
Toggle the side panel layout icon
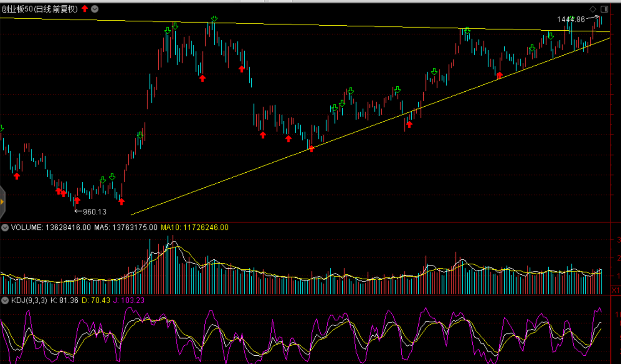(x=604, y=9)
